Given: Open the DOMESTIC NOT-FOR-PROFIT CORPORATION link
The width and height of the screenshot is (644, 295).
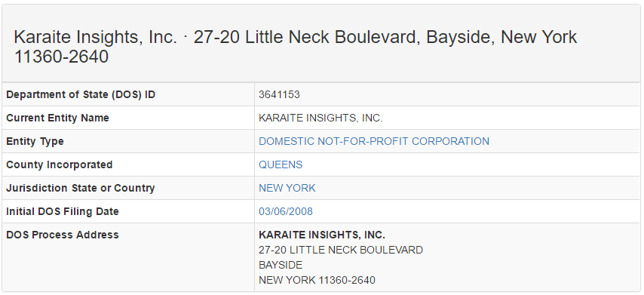Looking at the screenshot, I should click(374, 141).
